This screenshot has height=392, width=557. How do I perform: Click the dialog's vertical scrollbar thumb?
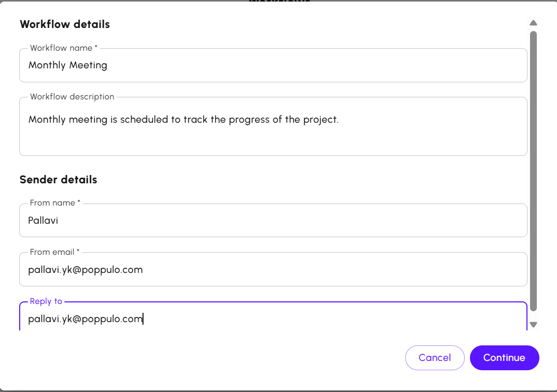click(x=533, y=171)
